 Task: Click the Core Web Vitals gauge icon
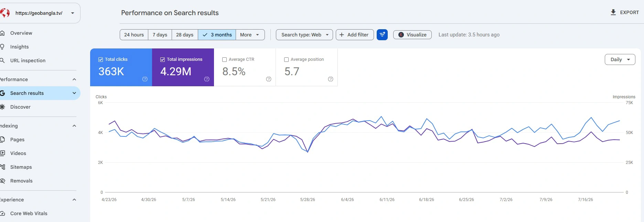tap(2, 213)
